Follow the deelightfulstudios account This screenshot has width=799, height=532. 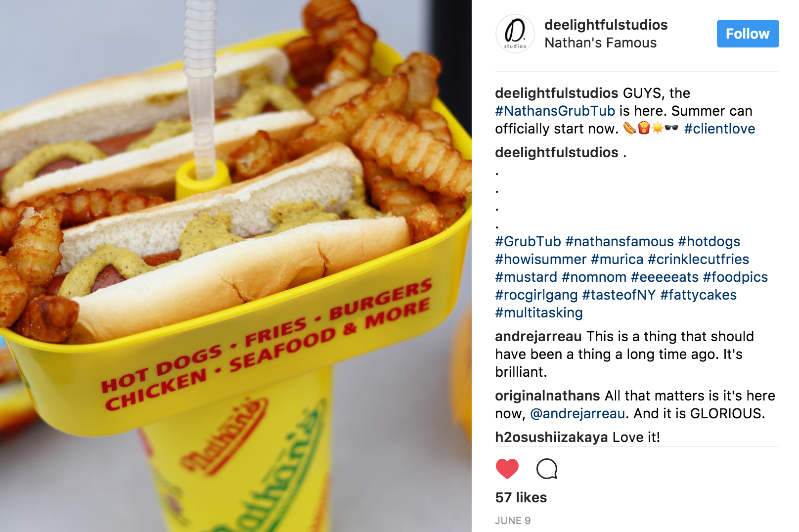pos(748,34)
